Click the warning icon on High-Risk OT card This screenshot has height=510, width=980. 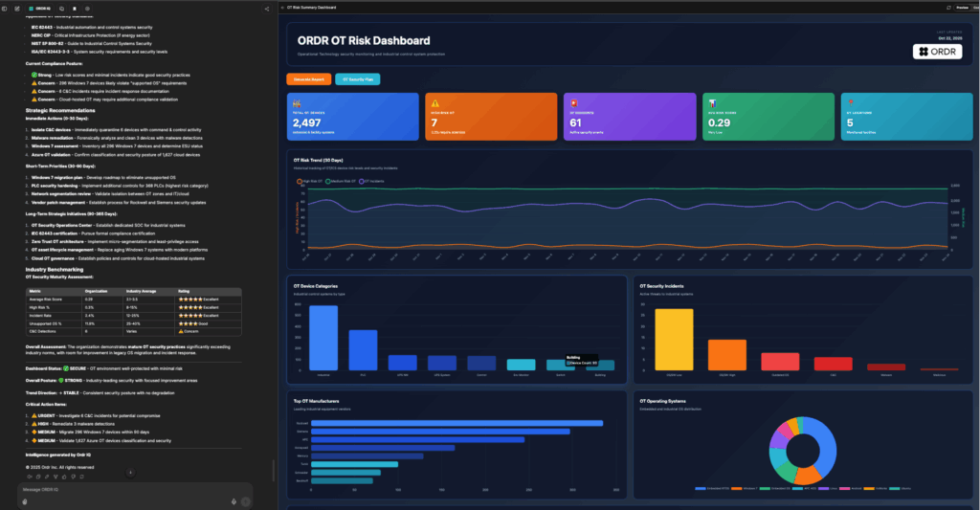coord(435,102)
